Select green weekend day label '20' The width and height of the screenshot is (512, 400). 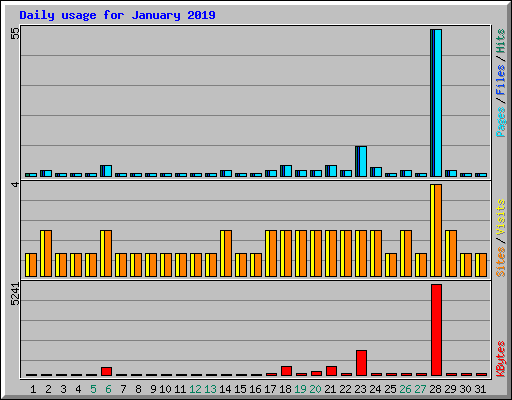(x=315, y=389)
